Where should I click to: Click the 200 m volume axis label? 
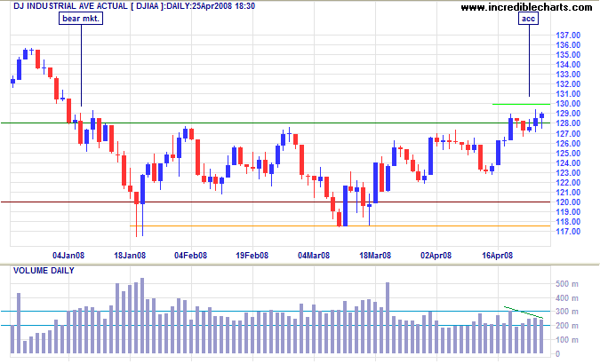point(567,326)
